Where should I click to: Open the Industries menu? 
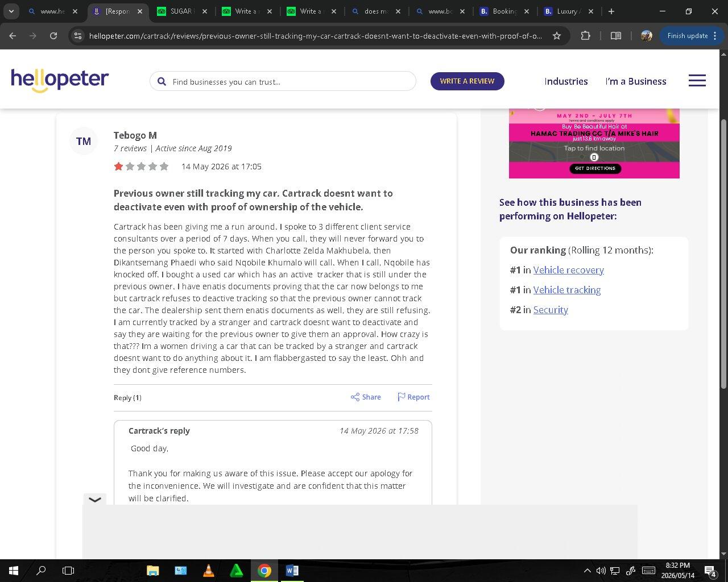pyautogui.click(x=566, y=81)
